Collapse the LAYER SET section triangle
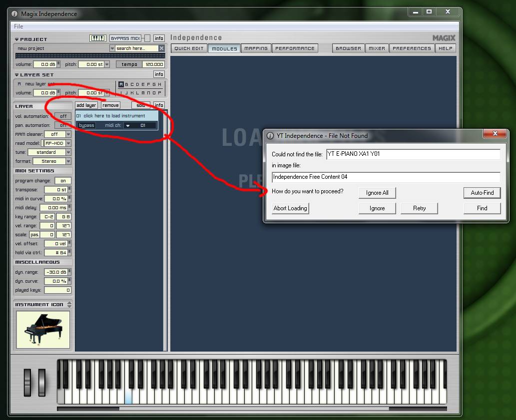This screenshot has width=516, height=420. click(16, 75)
